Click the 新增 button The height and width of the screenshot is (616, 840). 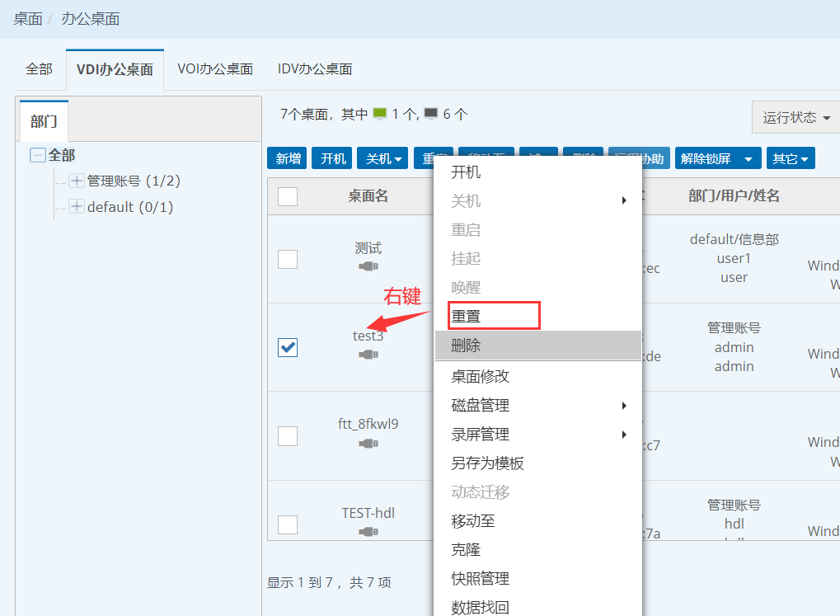(289, 159)
